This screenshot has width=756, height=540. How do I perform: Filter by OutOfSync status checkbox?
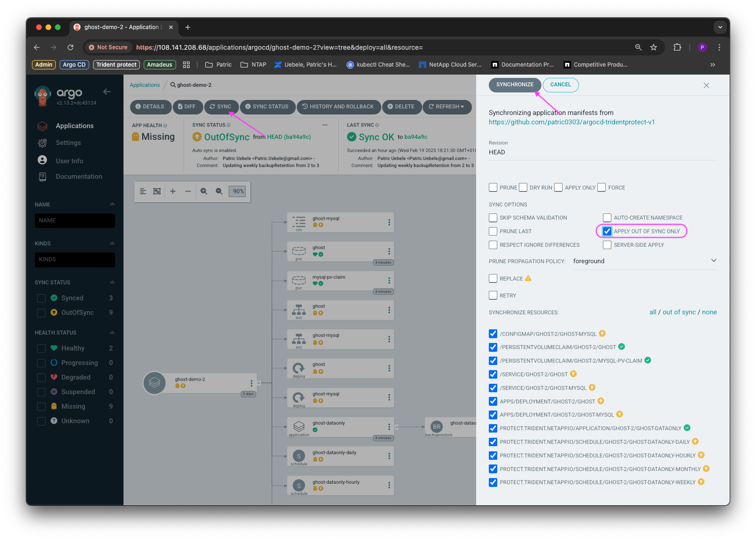pos(41,313)
